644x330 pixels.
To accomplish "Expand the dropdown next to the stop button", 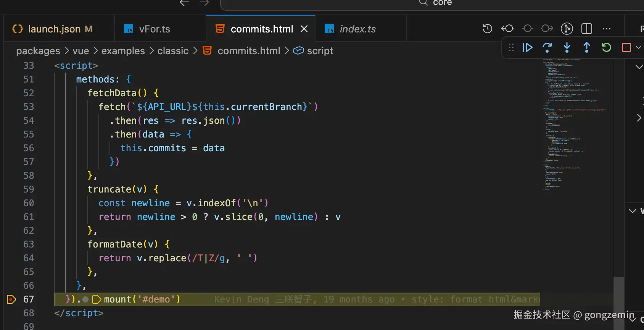I will [639, 48].
